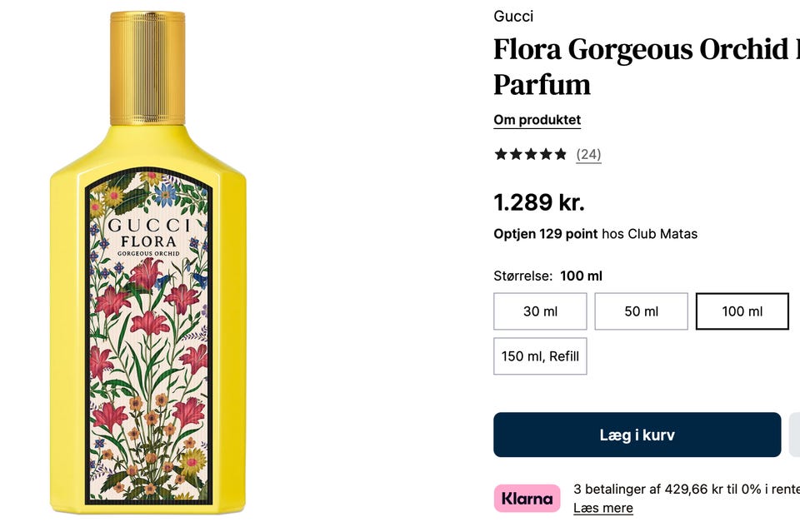
Task: Click the Læs mere link under Klarna
Action: coord(602,508)
